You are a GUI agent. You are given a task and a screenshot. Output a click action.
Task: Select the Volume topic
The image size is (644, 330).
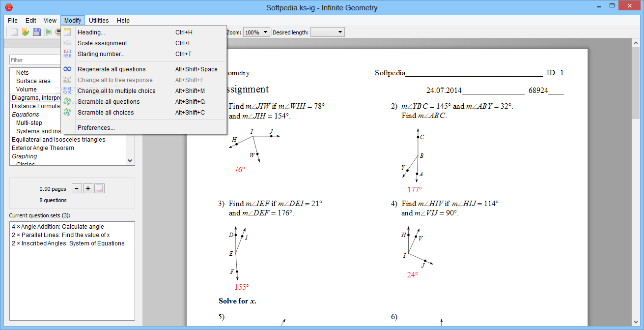[27, 90]
